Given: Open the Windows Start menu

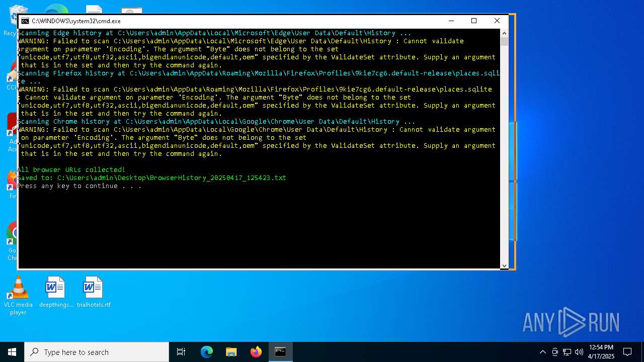Looking at the screenshot, I should pyautogui.click(x=12, y=352).
